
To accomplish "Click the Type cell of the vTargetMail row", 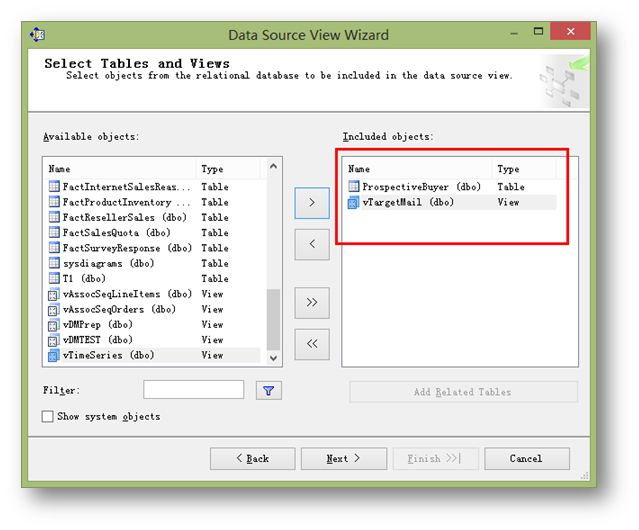I will click(508, 202).
